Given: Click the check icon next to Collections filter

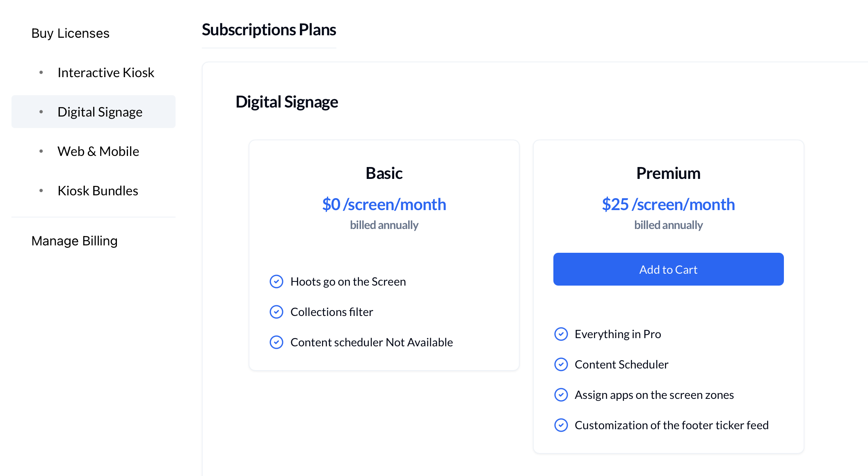Looking at the screenshot, I should point(276,312).
